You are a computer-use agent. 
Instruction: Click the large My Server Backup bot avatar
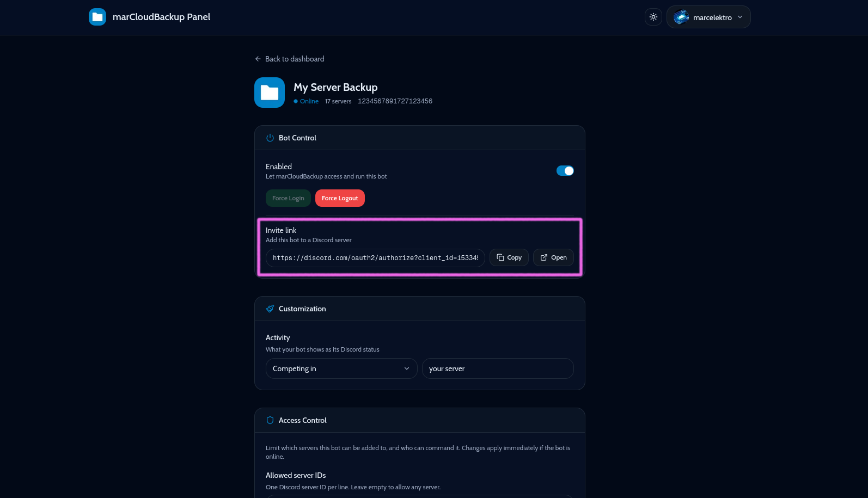(x=270, y=93)
